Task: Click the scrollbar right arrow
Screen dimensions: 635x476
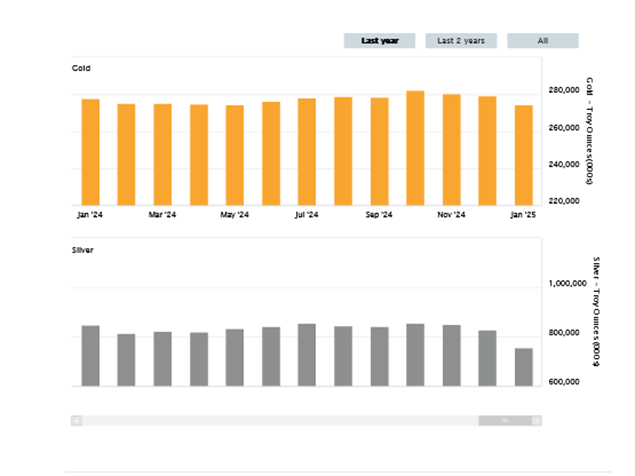Action: [x=535, y=421]
